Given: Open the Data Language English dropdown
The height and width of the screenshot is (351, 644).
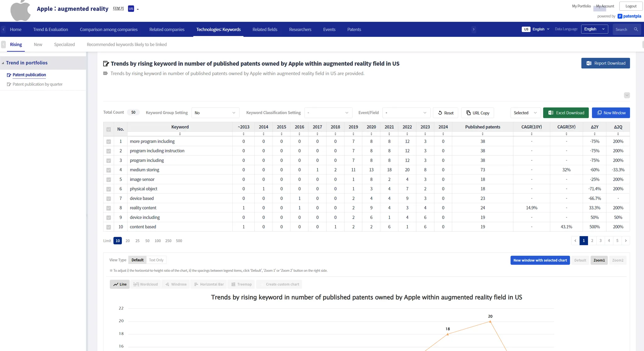Looking at the screenshot, I should pyautogui.click(x=594, y=29).
